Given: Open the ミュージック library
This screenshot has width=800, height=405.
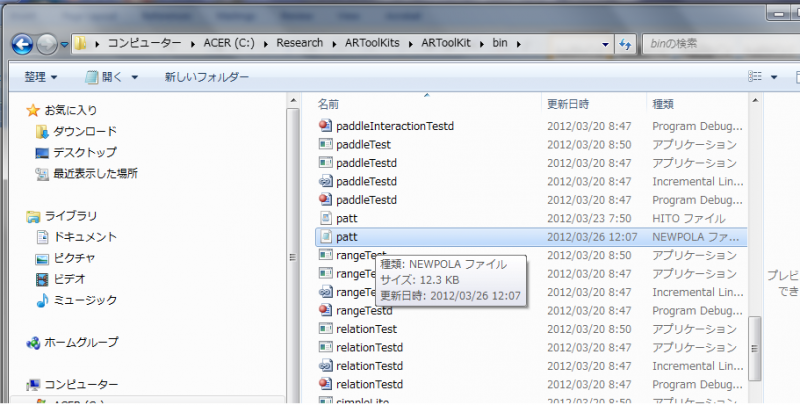Looking at the screenshot, I should [84, 300].
